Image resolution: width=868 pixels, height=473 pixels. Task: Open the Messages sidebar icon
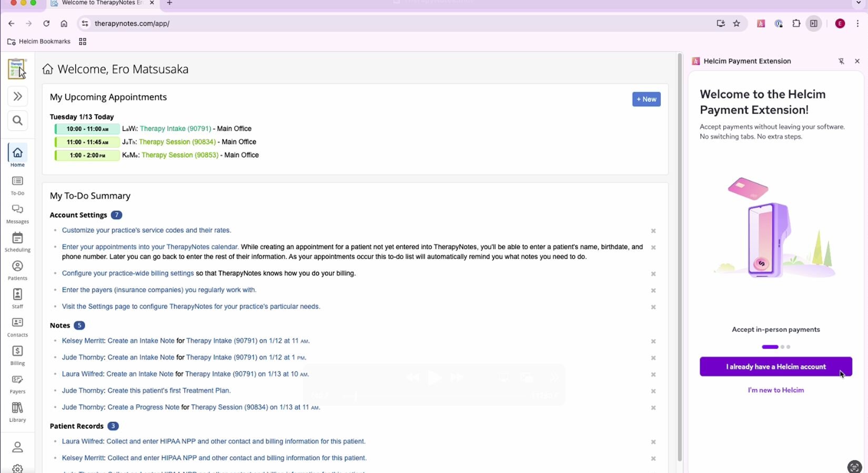pos(17,213)
